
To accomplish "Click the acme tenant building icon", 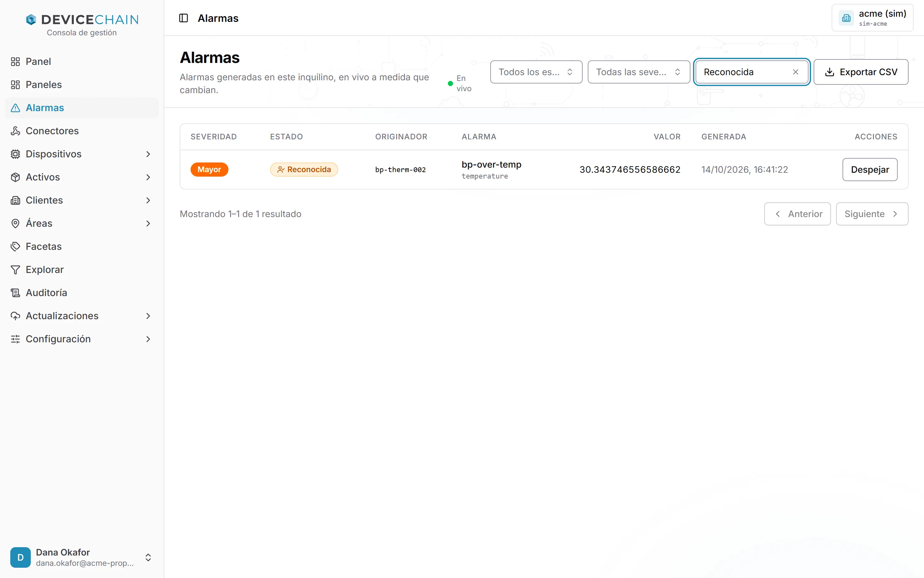I will (846, 18).
